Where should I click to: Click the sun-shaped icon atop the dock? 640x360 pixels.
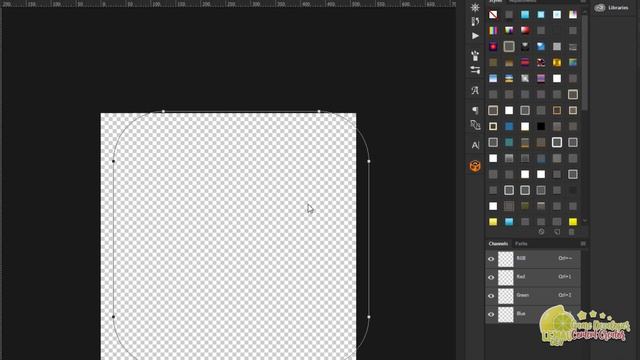pyautogui.click(x=475, y=7)
